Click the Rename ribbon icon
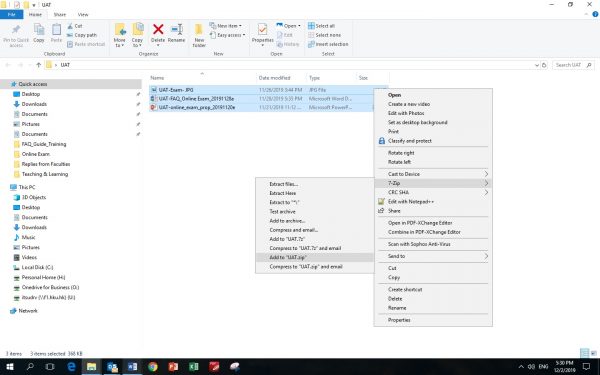The height and width of the screenshot is (375, 600). [176, 33]
